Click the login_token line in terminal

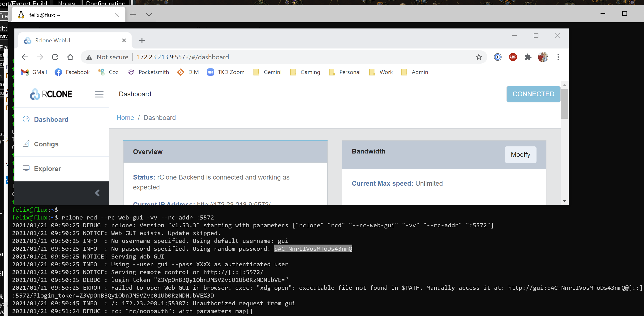pyautogui.click(x=150, y=280)
